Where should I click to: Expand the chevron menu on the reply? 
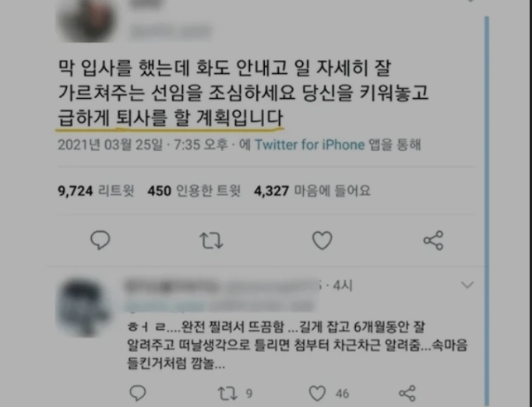[467, 285]
